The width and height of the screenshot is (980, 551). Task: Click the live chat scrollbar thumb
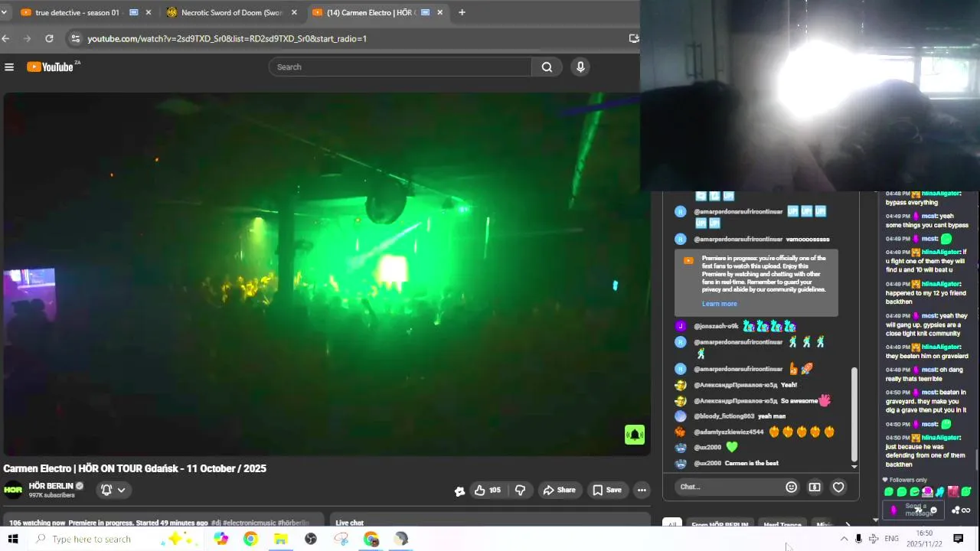pyautogui.click(x=854, y=413)
